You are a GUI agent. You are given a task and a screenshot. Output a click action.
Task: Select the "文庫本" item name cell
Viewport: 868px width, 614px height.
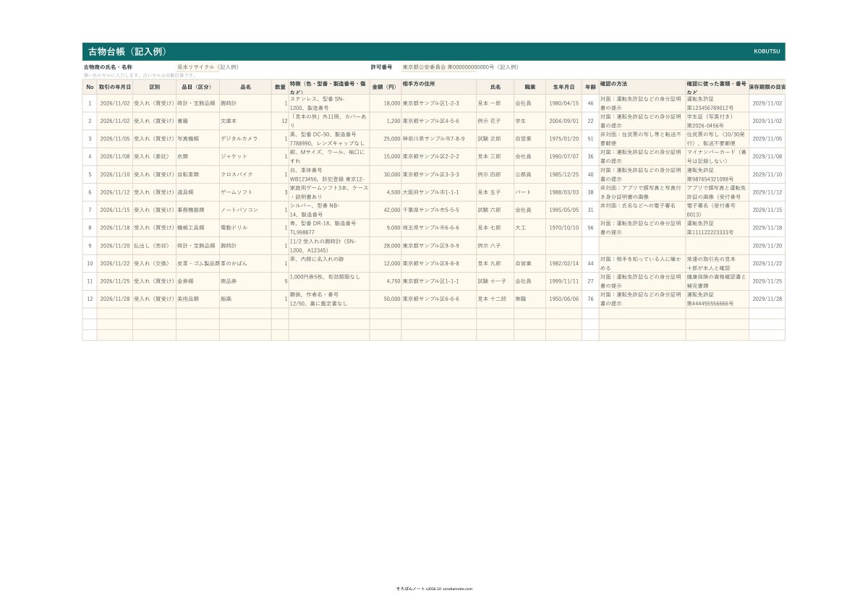click(x=245, y=121)
